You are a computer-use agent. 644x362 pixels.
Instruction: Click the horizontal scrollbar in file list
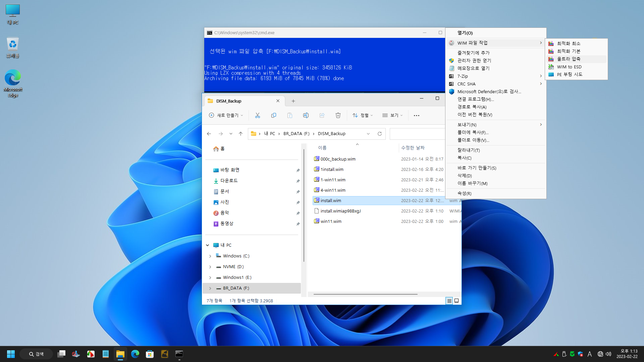[365, 294]
